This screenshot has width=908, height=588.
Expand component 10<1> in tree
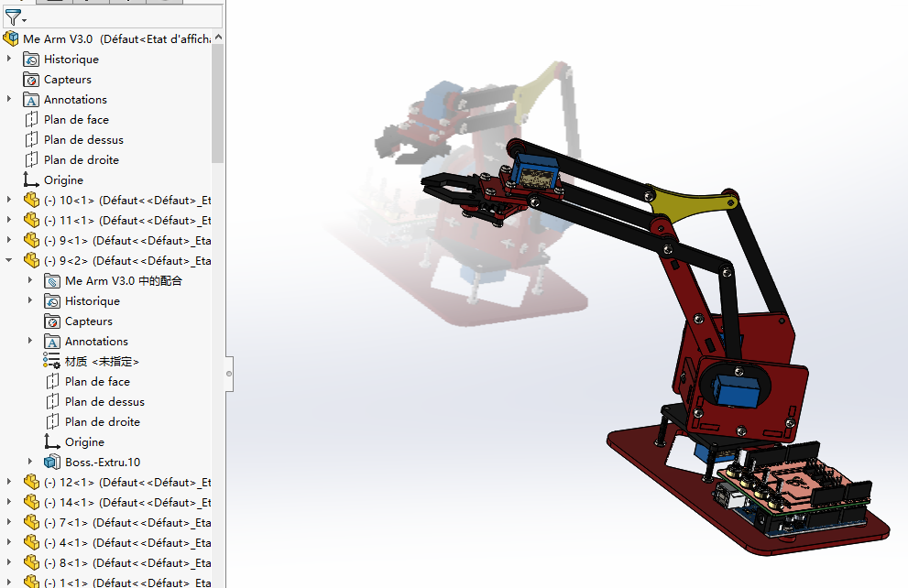pyautogui.click(x=8, y=200)
